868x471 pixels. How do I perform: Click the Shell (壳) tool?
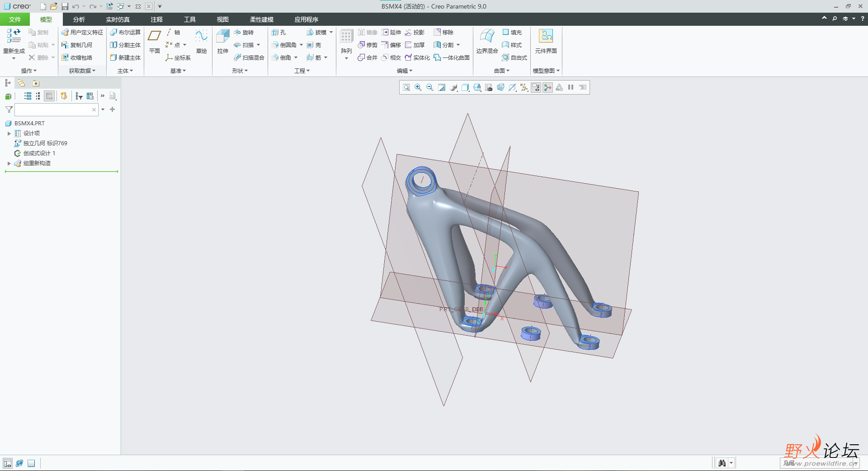[x=314, y=45]
